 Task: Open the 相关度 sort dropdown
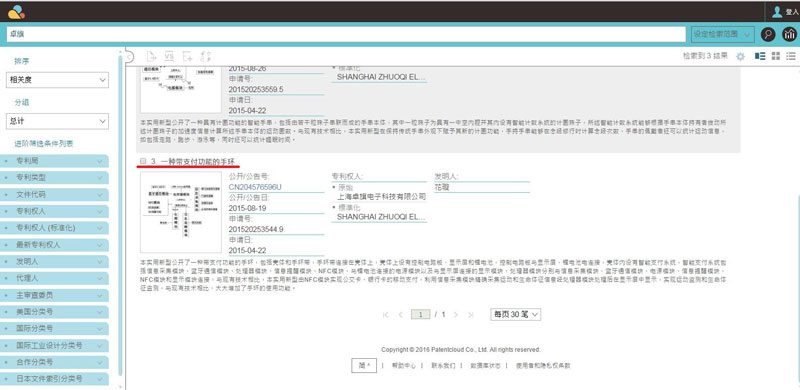57,80
